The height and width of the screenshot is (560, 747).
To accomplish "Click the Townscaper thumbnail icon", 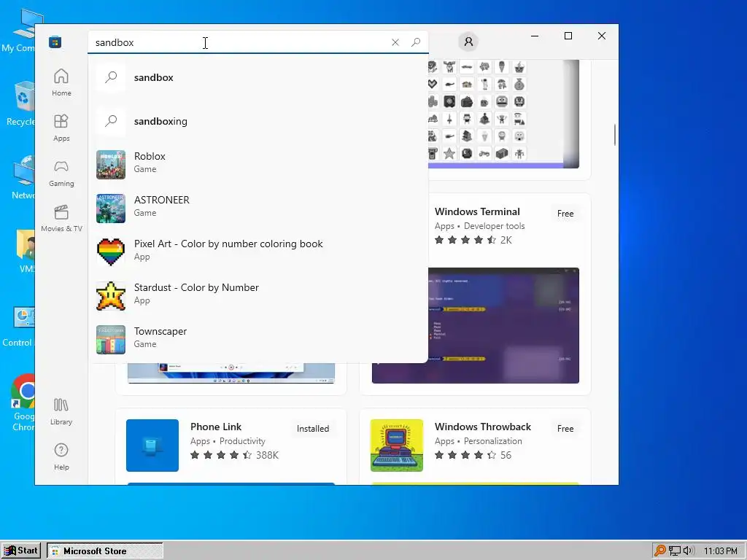I will pos(111,340).
